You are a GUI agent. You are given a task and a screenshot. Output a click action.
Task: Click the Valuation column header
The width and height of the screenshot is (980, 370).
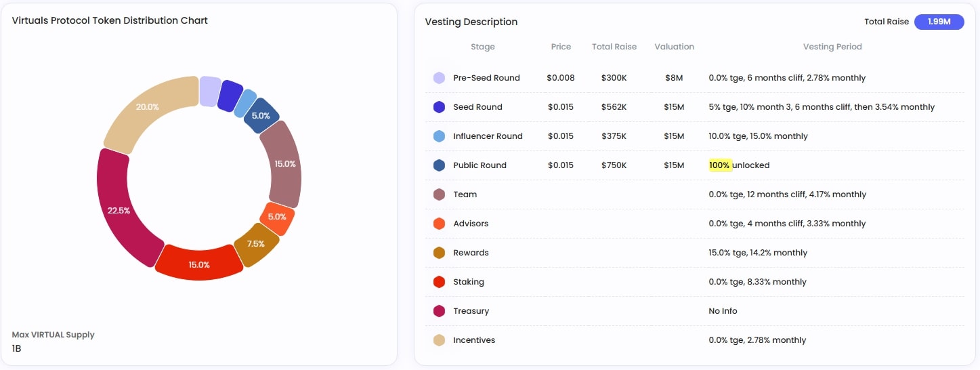(x=675, y=47)
